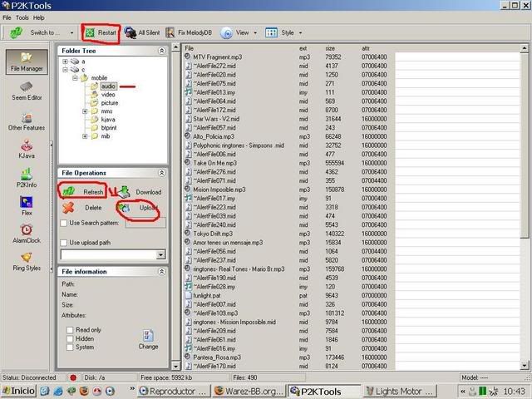Select Tokyo Drift.mp3 file
Viewport: 532px width, 399px height.
[213, 234]
